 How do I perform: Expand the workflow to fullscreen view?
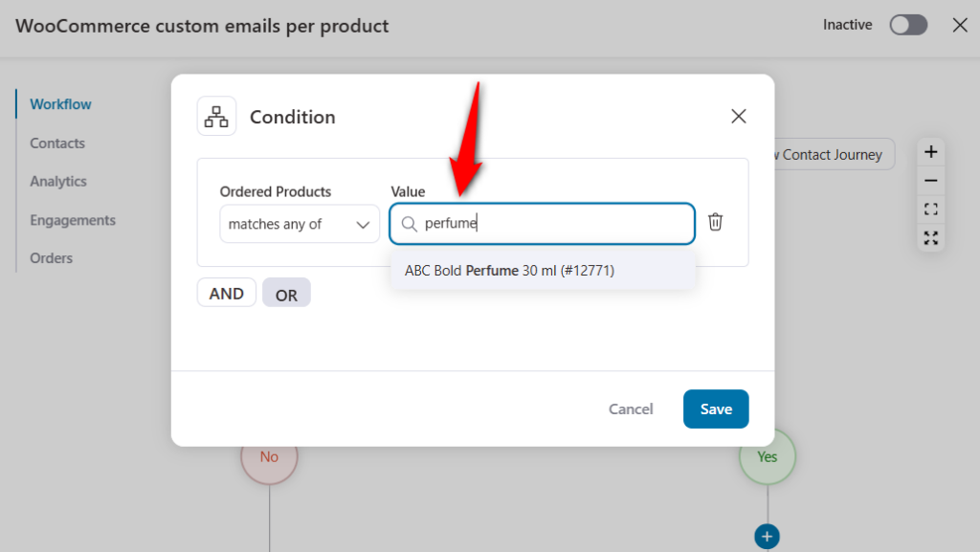click(x=929, y=237)
